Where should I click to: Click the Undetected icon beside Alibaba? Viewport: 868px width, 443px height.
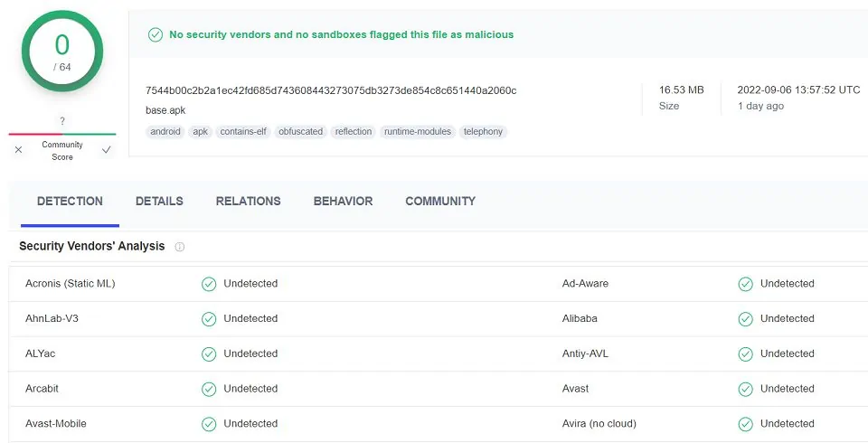pos(746,319)
